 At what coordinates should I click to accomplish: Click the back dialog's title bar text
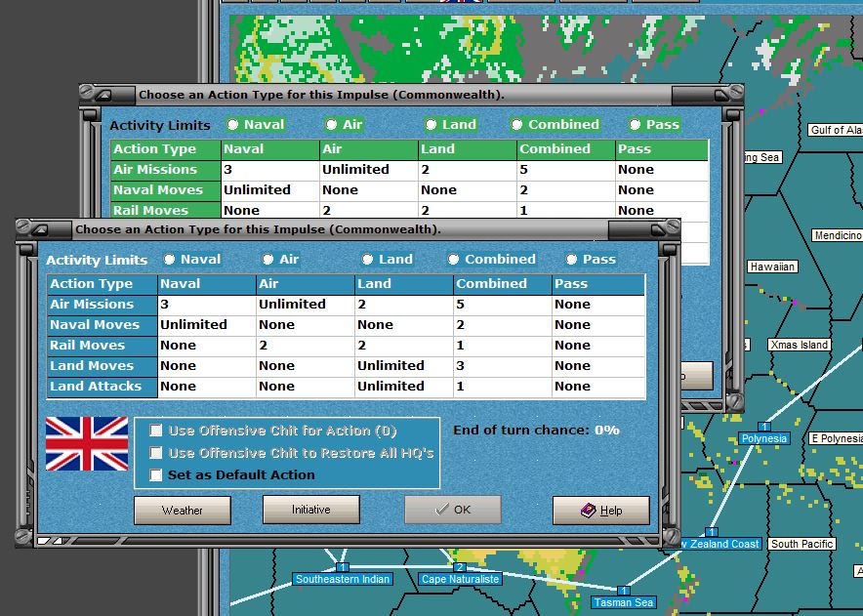(321, 95)
